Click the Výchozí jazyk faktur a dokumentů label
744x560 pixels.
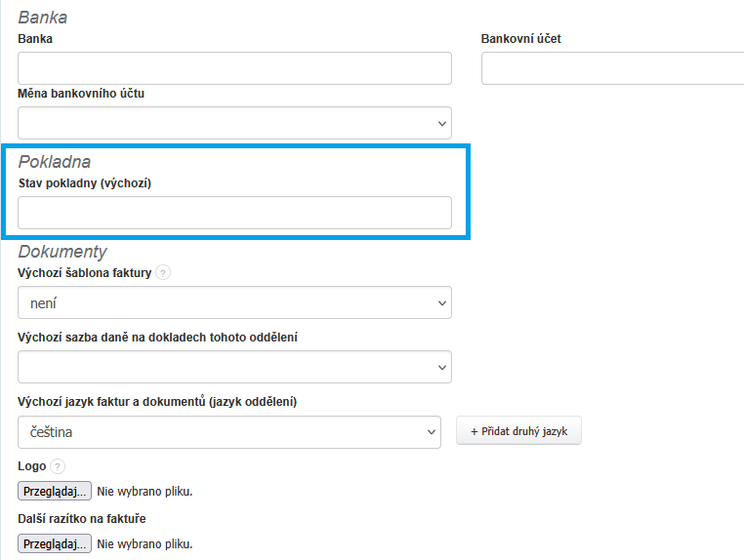coord(157,402)
